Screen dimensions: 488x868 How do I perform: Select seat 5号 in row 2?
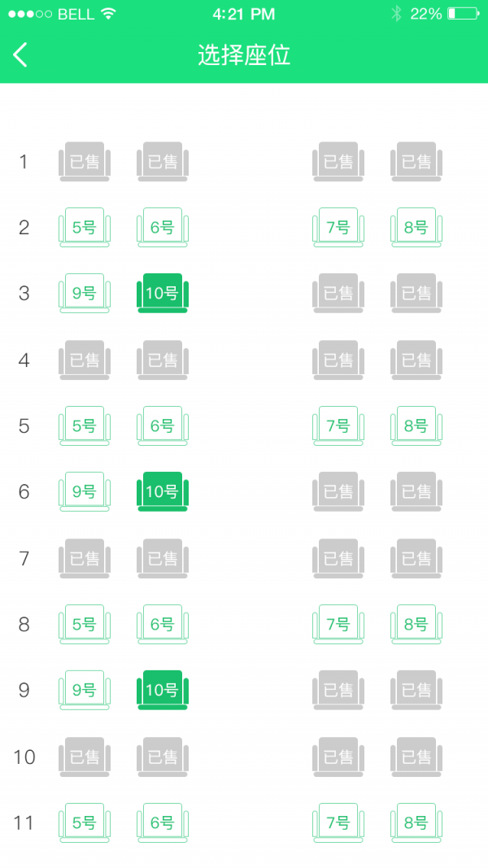click(85, 228)
